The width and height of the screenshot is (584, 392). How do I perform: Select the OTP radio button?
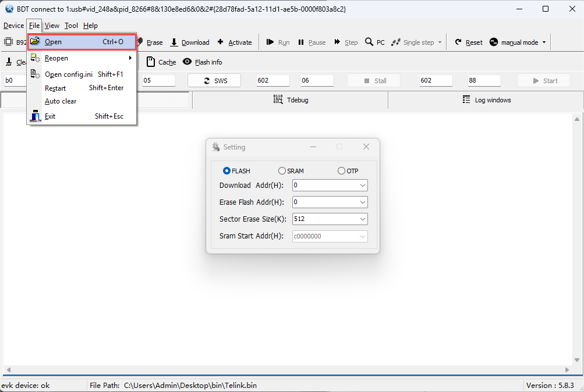[x=341, y=171]
